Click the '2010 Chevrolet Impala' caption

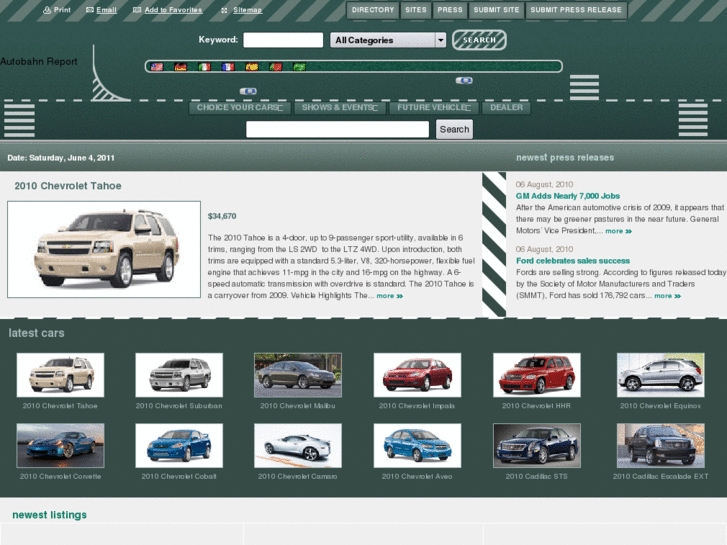[x=417, y=406]
